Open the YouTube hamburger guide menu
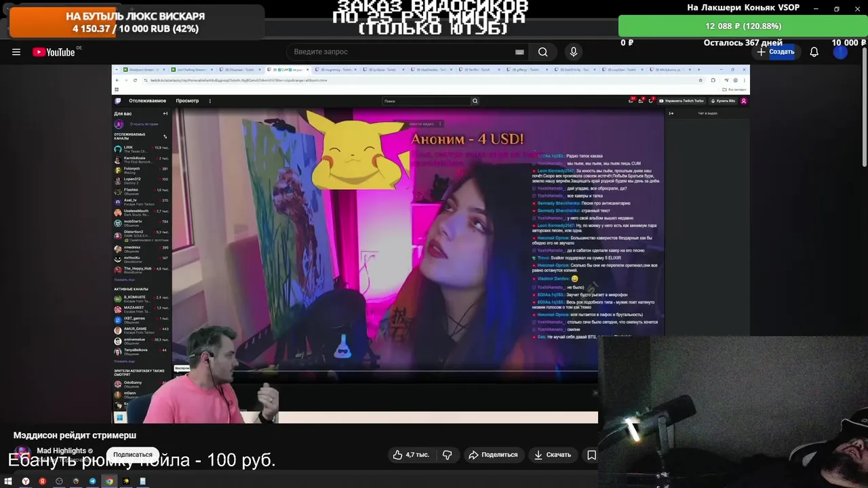Image resolution: width=868 pixels, height=488 pixels. tap(16, 52)
